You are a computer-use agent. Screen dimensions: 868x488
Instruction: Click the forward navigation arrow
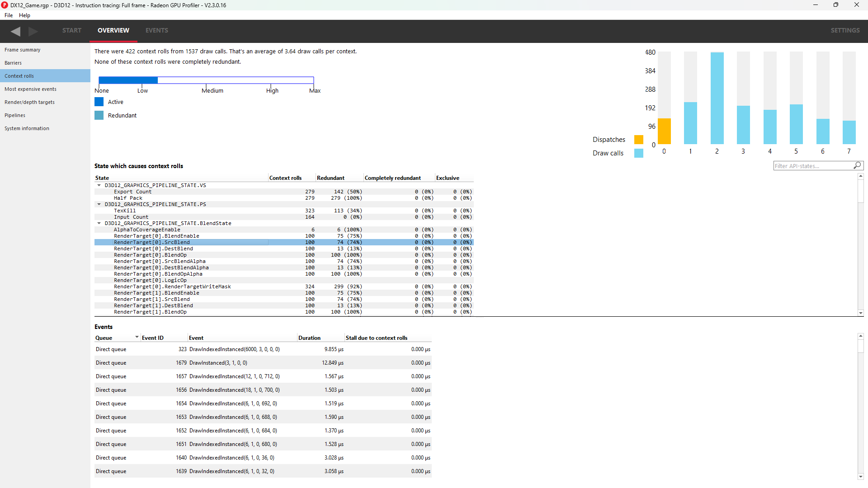(33, 31)
